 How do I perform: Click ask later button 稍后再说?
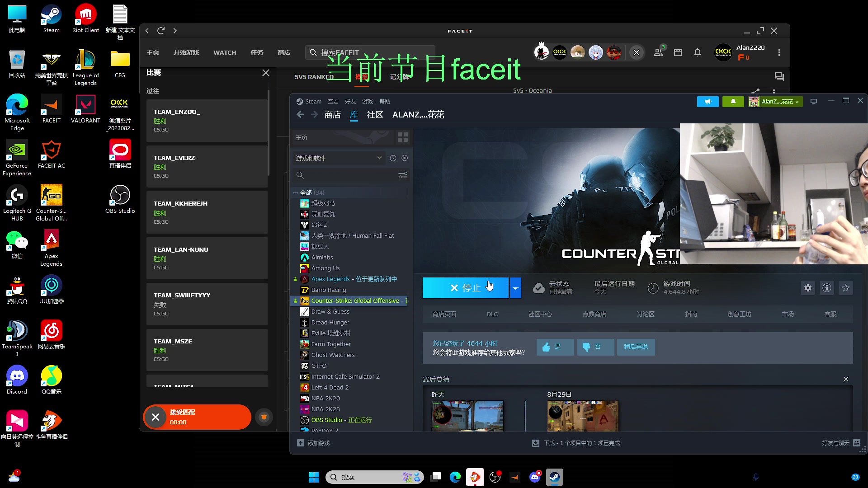(636, 347)
